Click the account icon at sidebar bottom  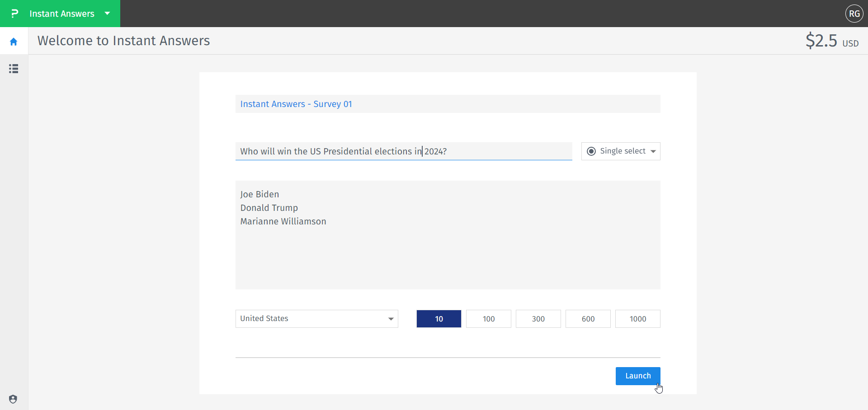[13, 399]
